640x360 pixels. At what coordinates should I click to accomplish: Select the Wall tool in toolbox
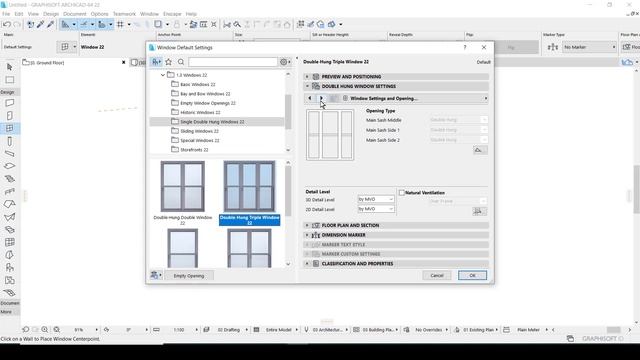coord(10,103)
